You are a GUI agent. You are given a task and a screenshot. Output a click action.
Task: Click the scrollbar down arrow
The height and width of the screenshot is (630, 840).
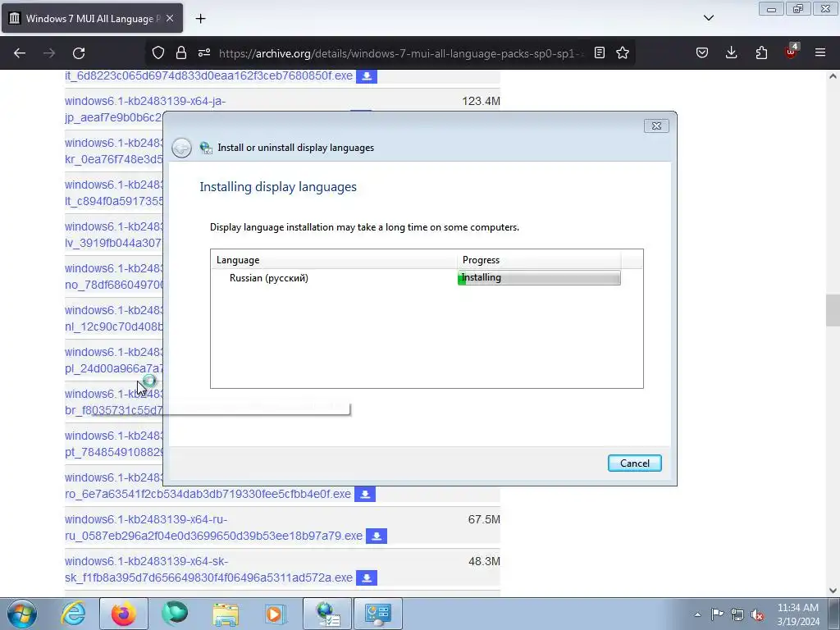coord(833,591)
